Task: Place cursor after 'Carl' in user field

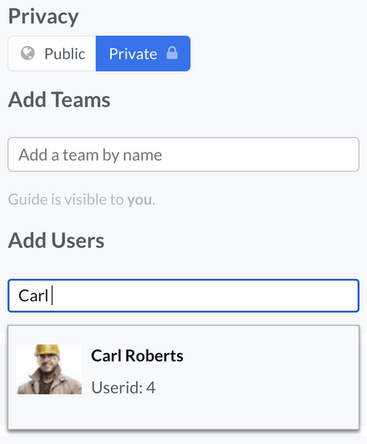Action: pyautogui.click(x=50, y=296)
